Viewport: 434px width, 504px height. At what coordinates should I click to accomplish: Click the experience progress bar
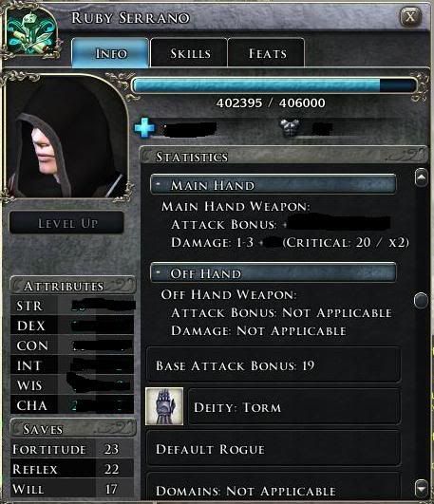click(274, 85)
